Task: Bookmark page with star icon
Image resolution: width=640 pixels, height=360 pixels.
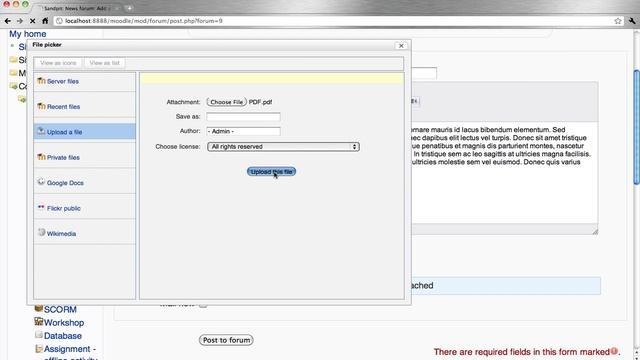Action: point(618,21)
